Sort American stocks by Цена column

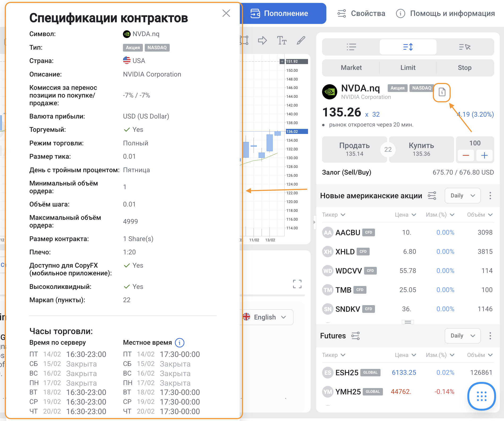(x=405, y=215)
